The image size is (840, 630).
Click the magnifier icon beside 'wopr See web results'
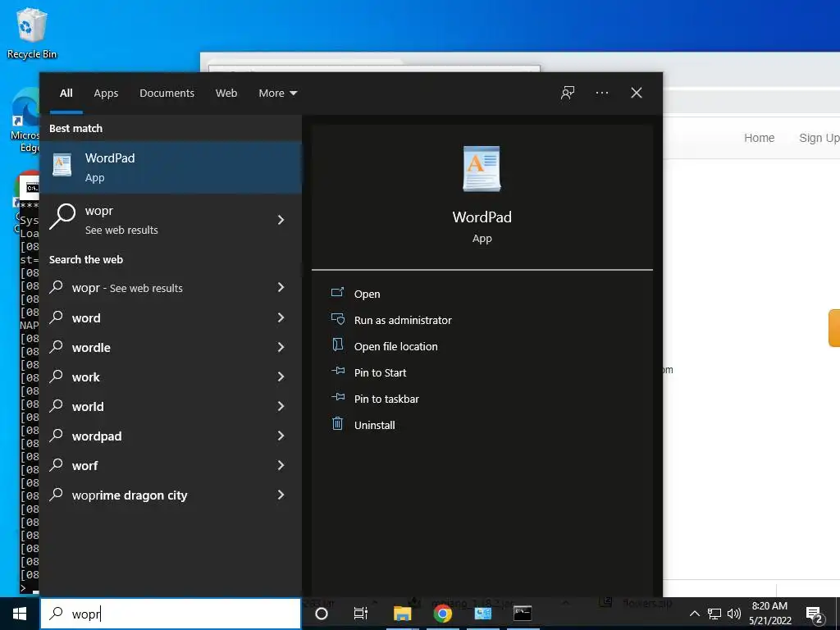(x=62, y=217)
